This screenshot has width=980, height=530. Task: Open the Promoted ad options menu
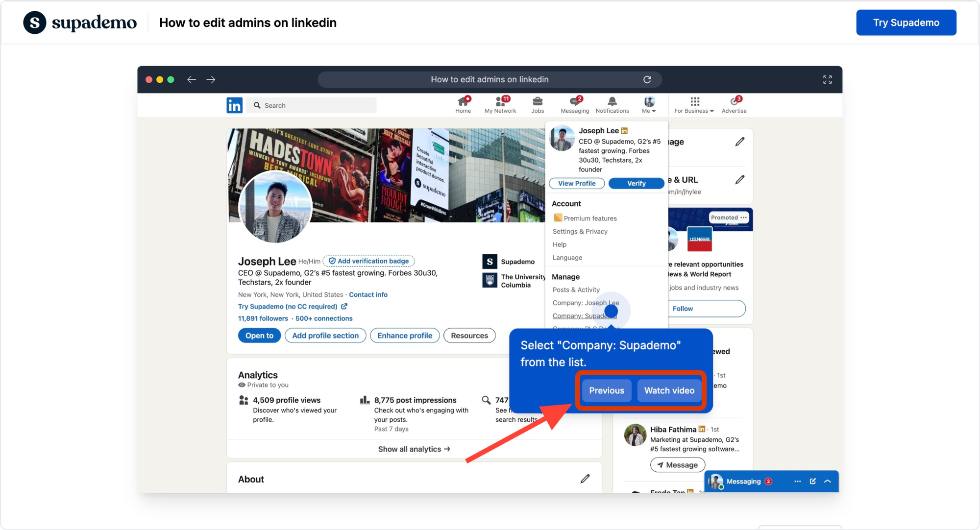pyautogui.click(x=743, y=217)
